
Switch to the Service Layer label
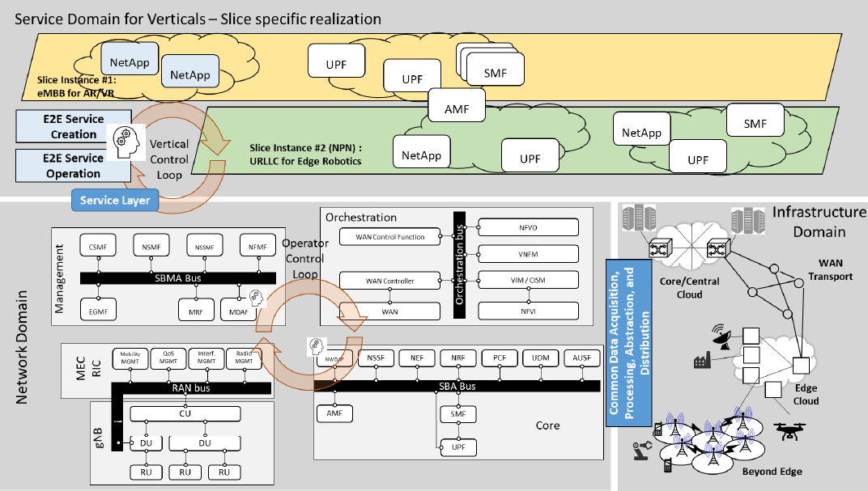click(114, 200)
